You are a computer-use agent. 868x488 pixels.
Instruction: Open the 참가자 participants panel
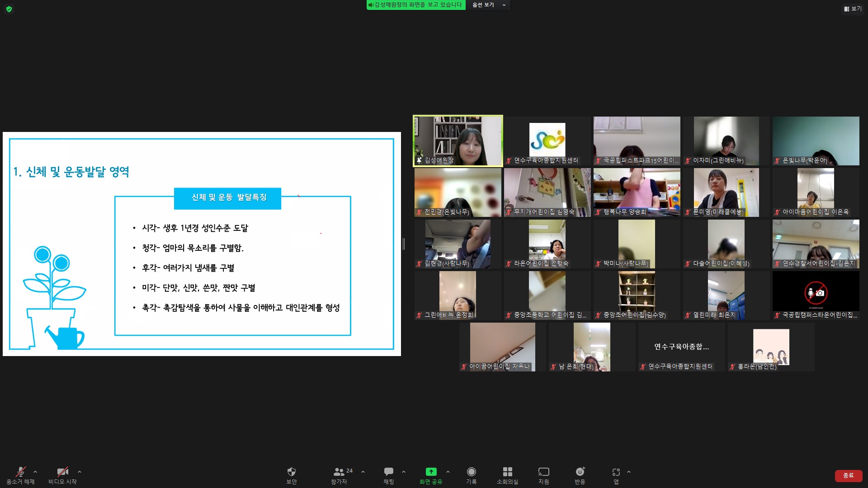pos(339,475)
